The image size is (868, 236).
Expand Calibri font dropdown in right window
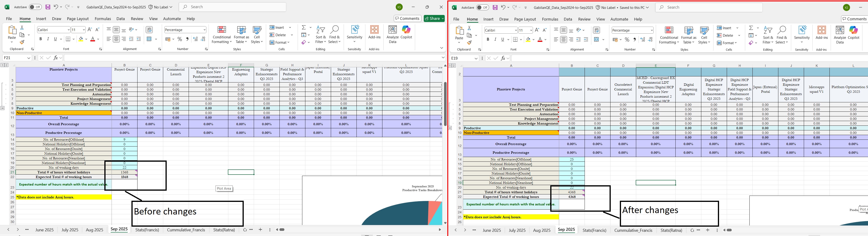point(515,30)
